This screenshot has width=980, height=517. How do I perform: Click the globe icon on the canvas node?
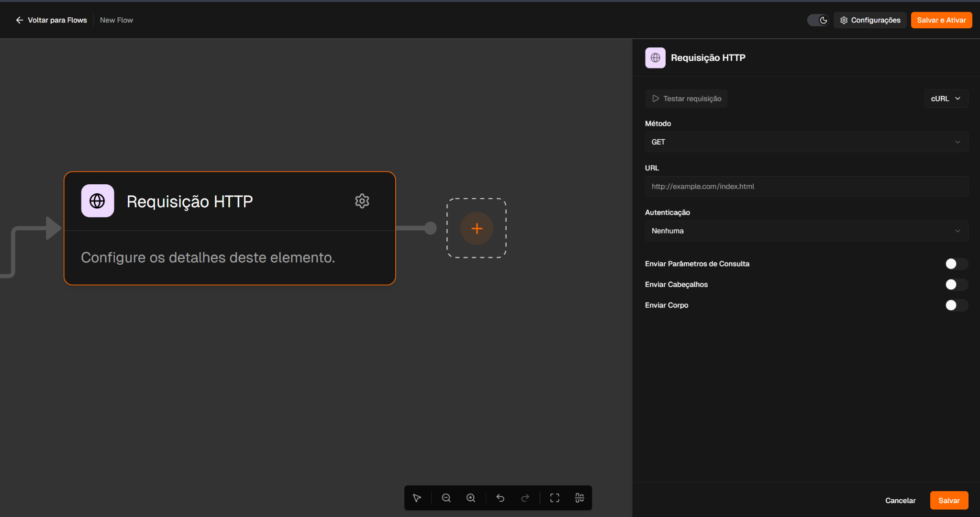[98, 201]
